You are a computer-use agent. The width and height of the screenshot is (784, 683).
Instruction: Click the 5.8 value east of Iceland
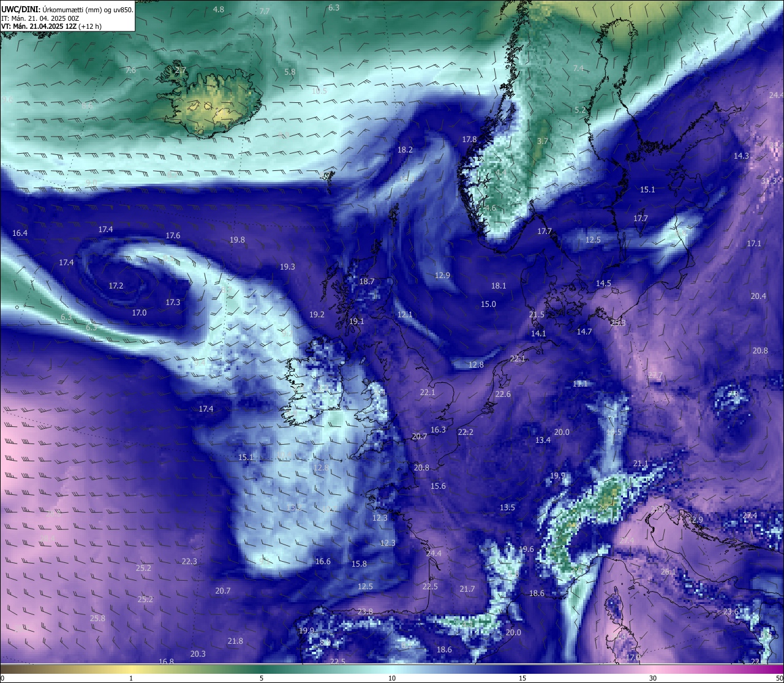290,72
